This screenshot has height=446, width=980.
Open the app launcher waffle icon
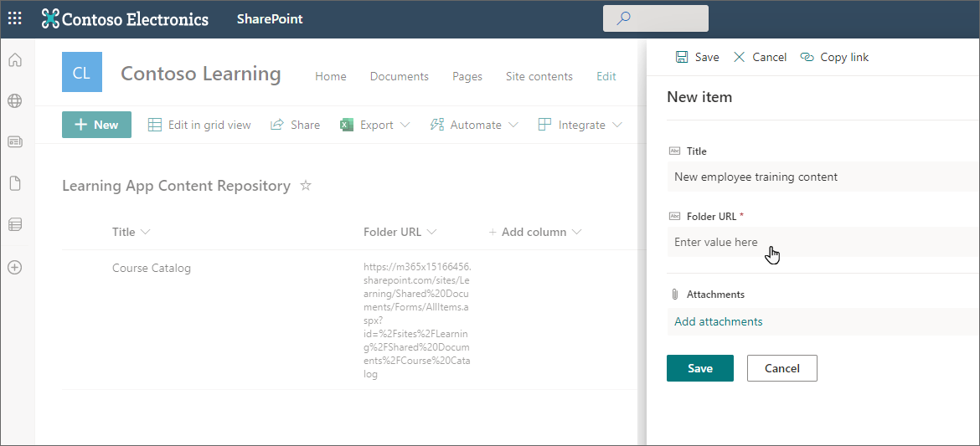(15, 18)
